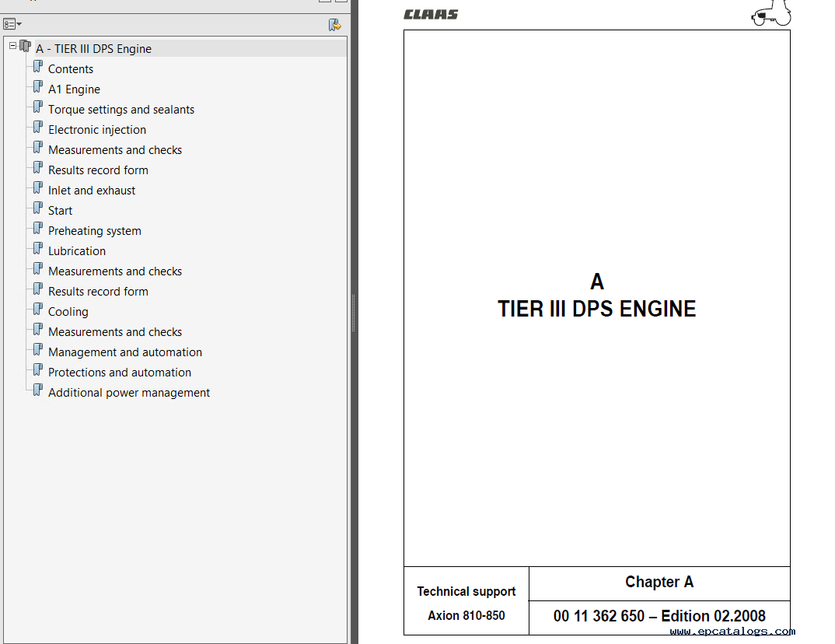Go to the Electronic injection bookmark
Screen dimensions: 835x644
97,130
